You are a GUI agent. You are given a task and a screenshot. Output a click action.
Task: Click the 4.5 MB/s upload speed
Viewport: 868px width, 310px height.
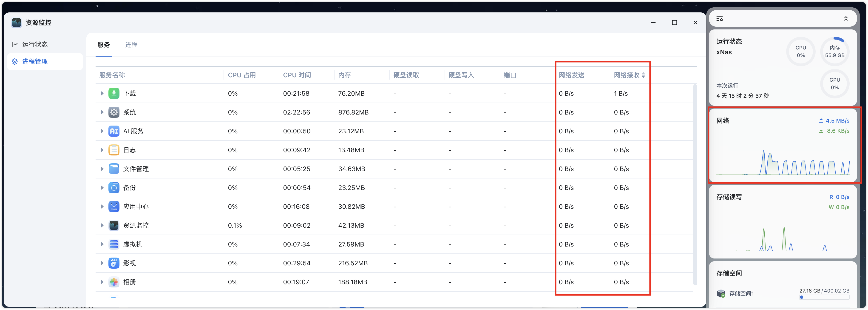837,121
